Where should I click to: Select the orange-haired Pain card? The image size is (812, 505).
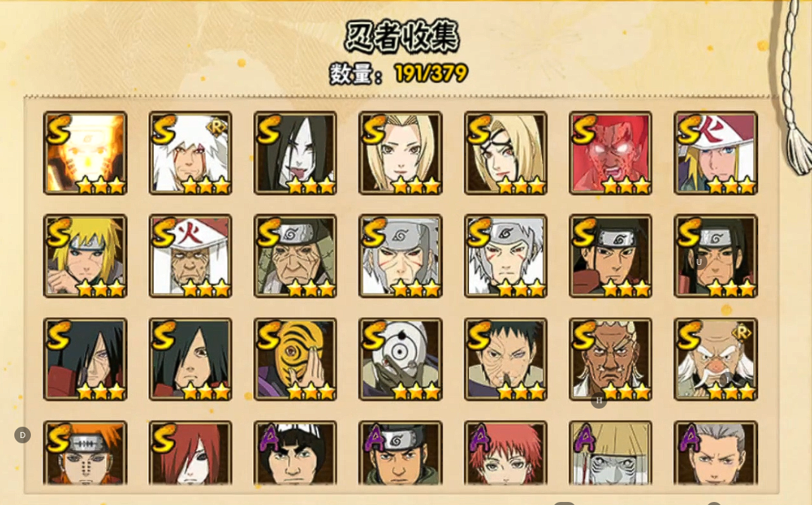click(86, 453)
